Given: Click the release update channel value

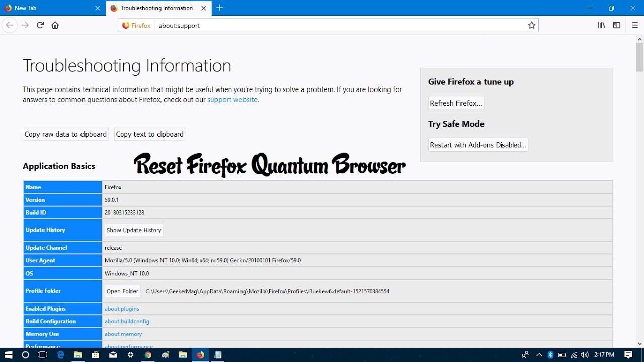Looking at the screenshot, I should tap(113, 248).
